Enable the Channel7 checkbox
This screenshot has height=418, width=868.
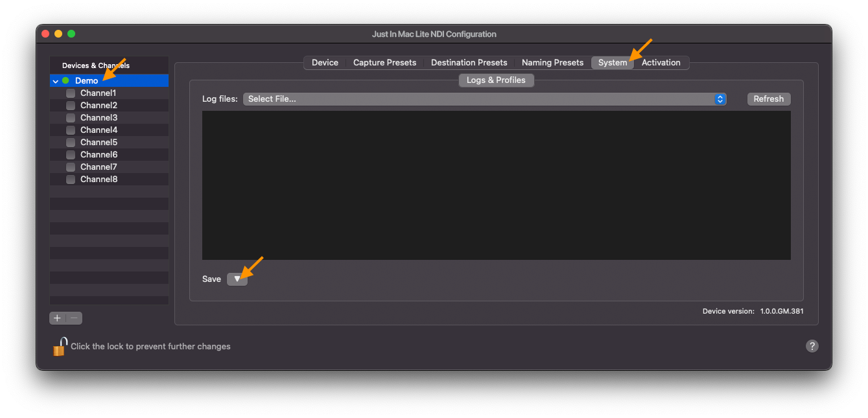[71, 167]
